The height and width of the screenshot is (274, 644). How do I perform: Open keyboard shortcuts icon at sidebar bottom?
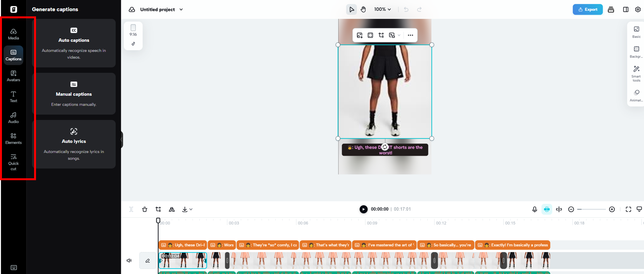[14, 268]
